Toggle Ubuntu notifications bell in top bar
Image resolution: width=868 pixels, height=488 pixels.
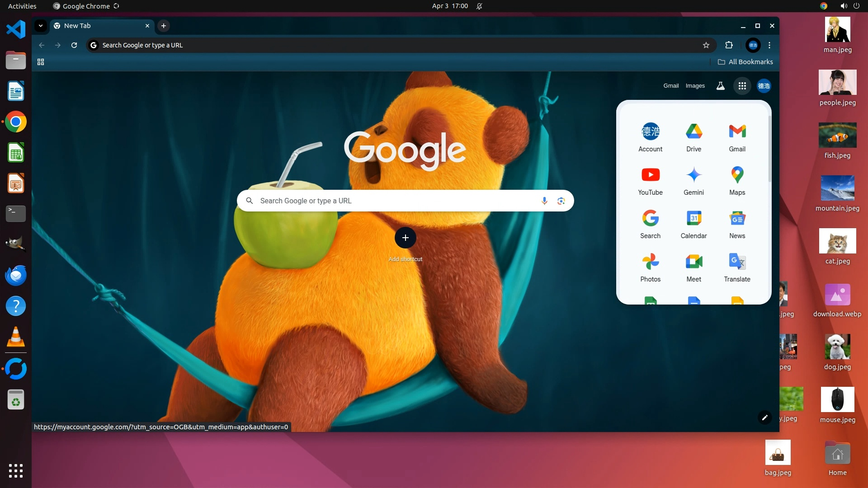click(479, 6)
